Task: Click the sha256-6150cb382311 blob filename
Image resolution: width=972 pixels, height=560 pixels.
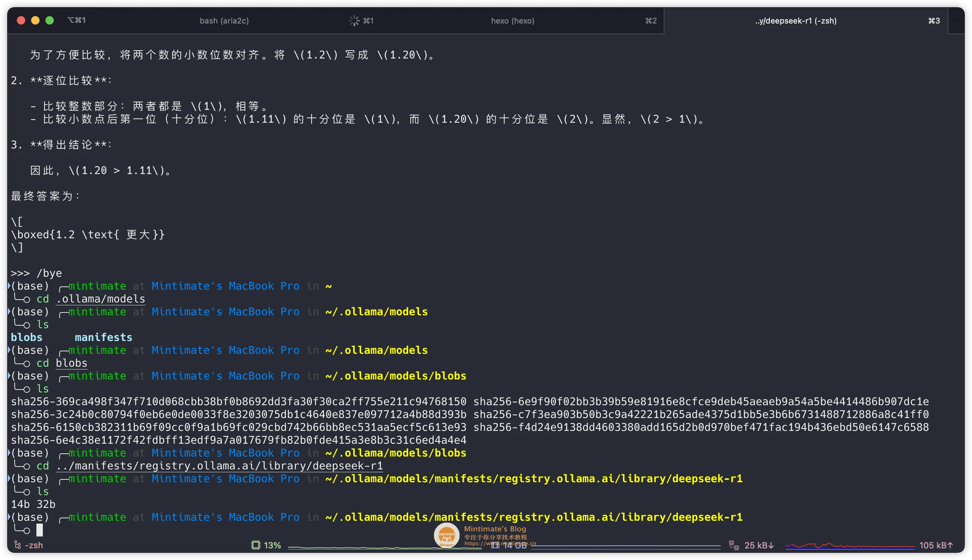Action: pos(238,427)
